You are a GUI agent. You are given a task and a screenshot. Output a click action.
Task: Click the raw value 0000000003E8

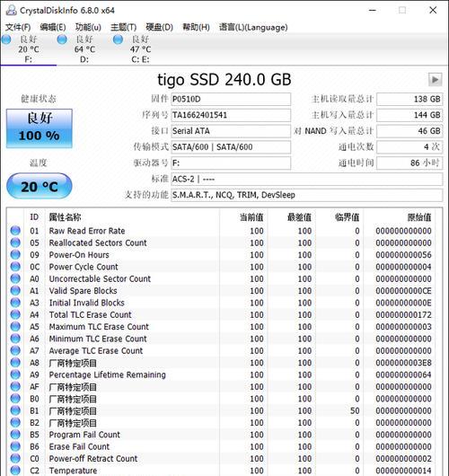pos(403,363)
